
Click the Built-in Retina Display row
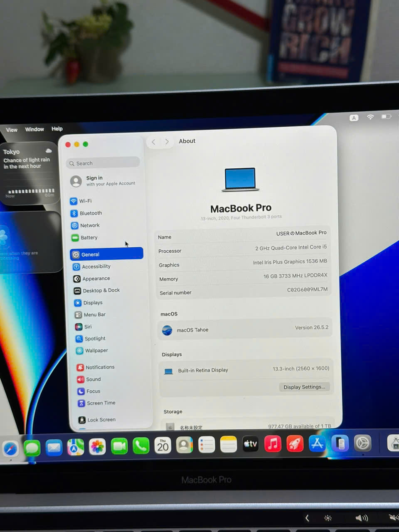point(246,369)
